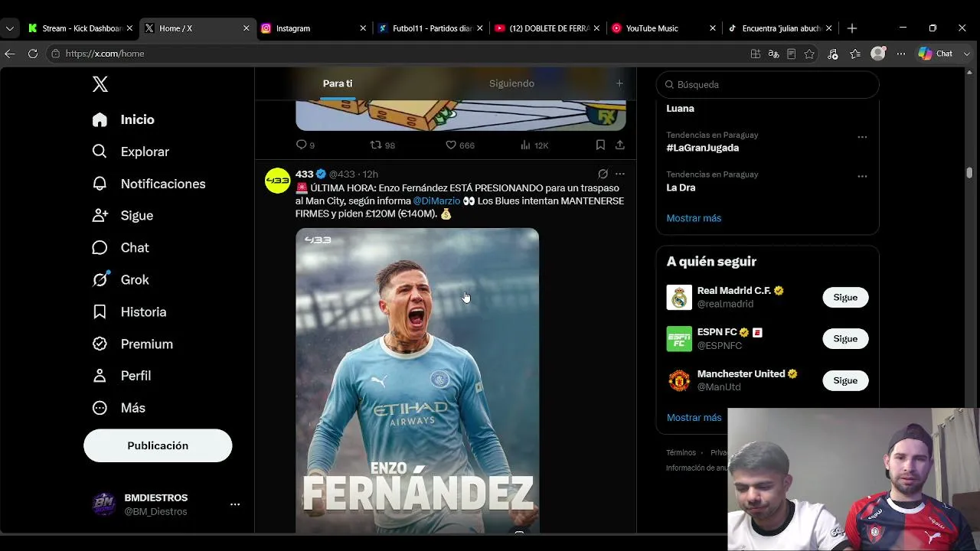Open the browser favorites list
The image size is (980, 551).
(x=855, y=54)
